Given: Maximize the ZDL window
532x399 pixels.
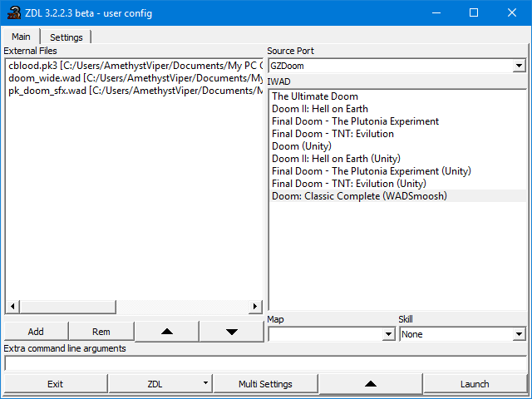Looking at the screenshot, I should [x=474, y=13].
